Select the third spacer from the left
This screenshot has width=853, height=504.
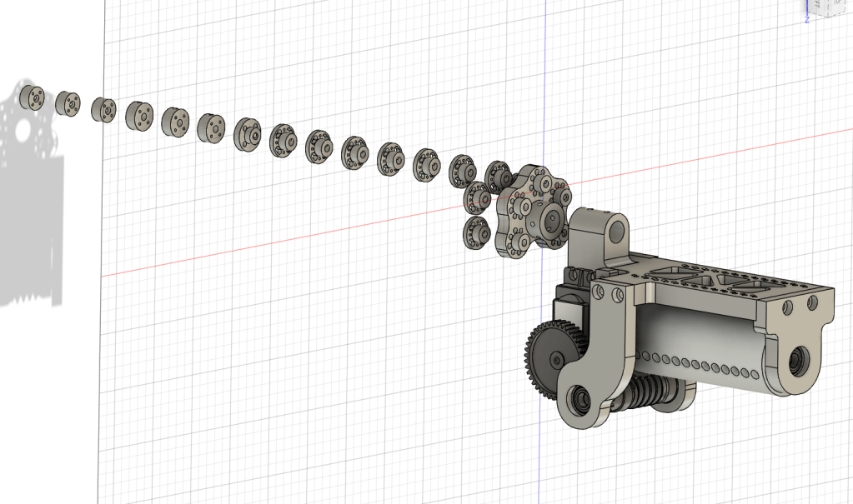point(103,110)
